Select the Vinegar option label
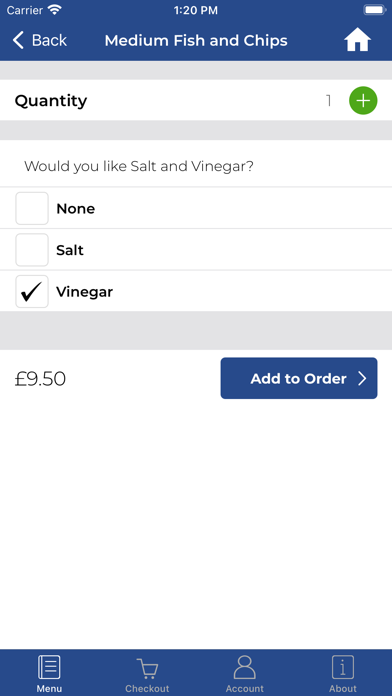392x696 pixels. click(x=84, y=292)
